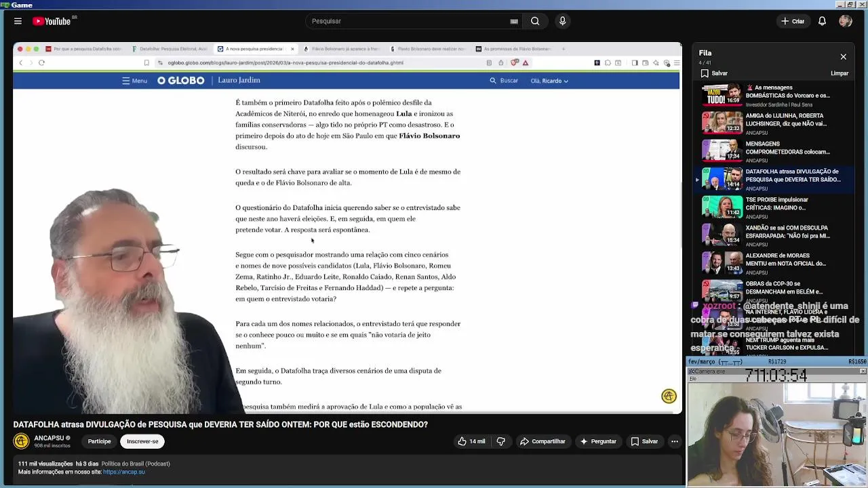Viewport: 868px width, 488px height.
Task: Dislike the video with the thumbs-down
Action: [x=501, y=441]
